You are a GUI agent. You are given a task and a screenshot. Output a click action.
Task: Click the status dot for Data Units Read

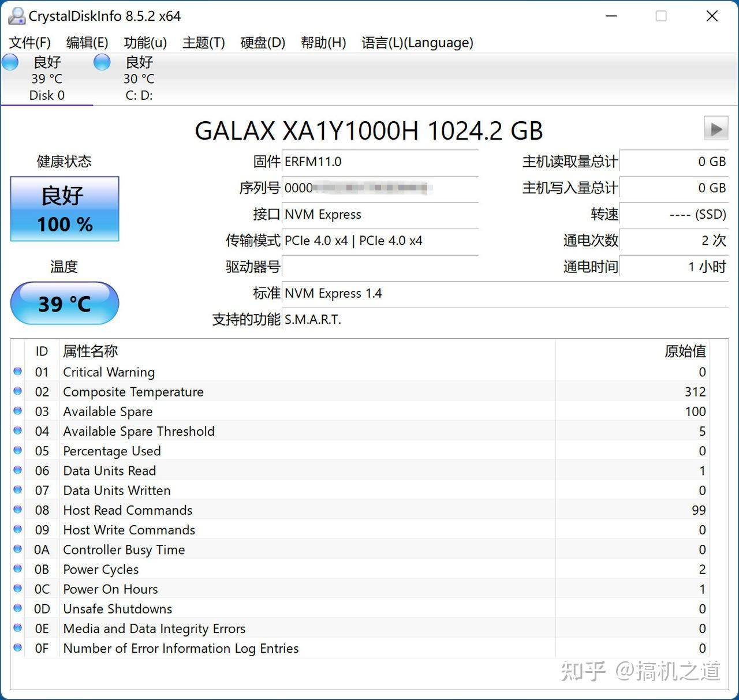click(x=18, y=470)
